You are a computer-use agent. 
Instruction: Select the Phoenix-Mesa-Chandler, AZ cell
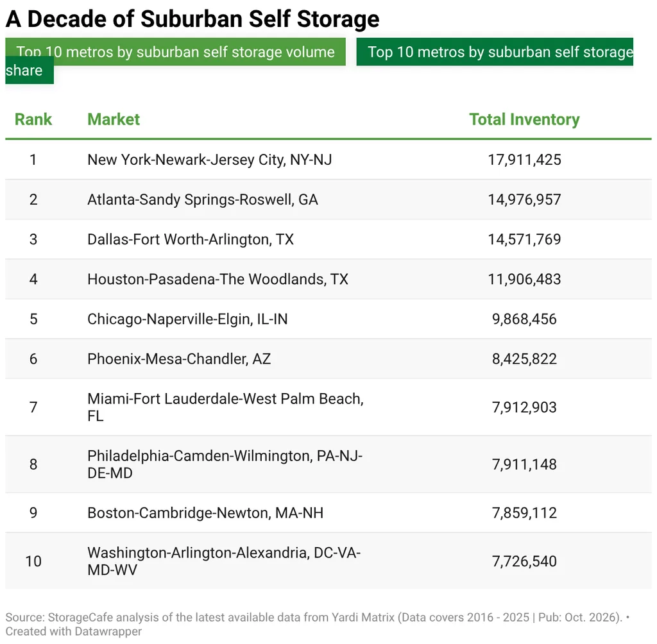180,359
